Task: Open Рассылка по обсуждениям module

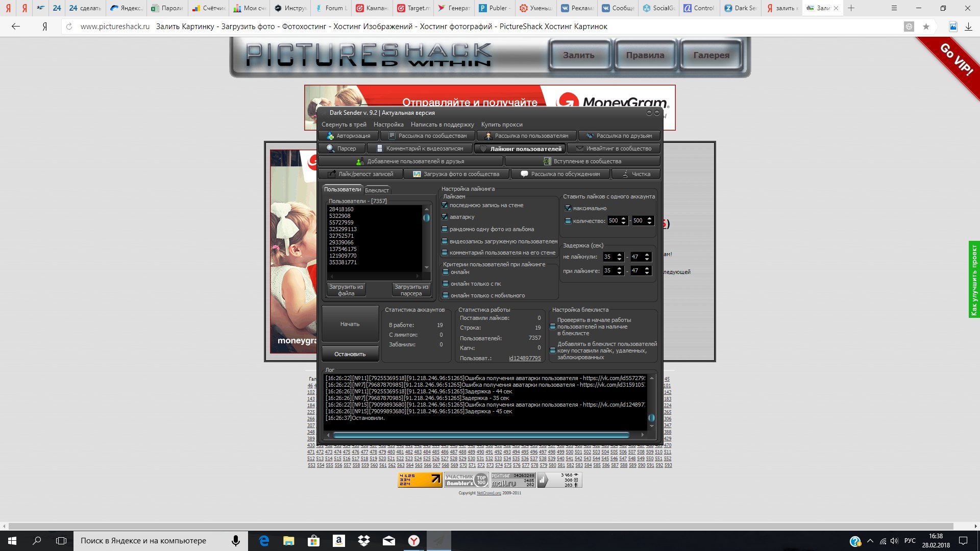Action: tap(560, 174)
